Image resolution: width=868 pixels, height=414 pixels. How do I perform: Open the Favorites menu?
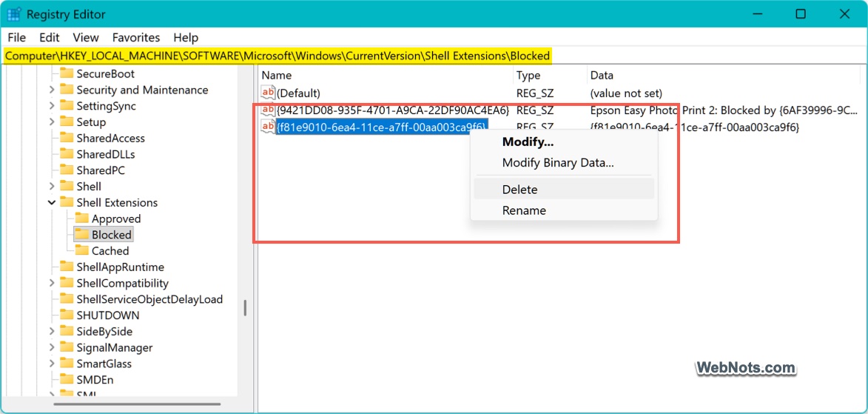(136, 38)
